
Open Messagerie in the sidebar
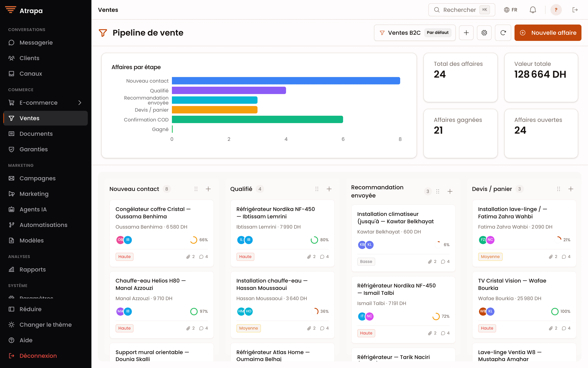46,43
